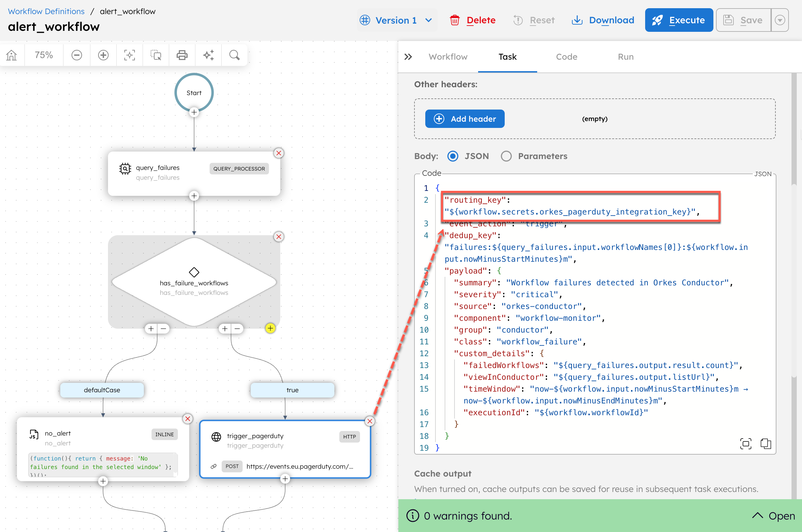Collapse the right panel with the chevron

pyautogui.click(x=408, y=57)
